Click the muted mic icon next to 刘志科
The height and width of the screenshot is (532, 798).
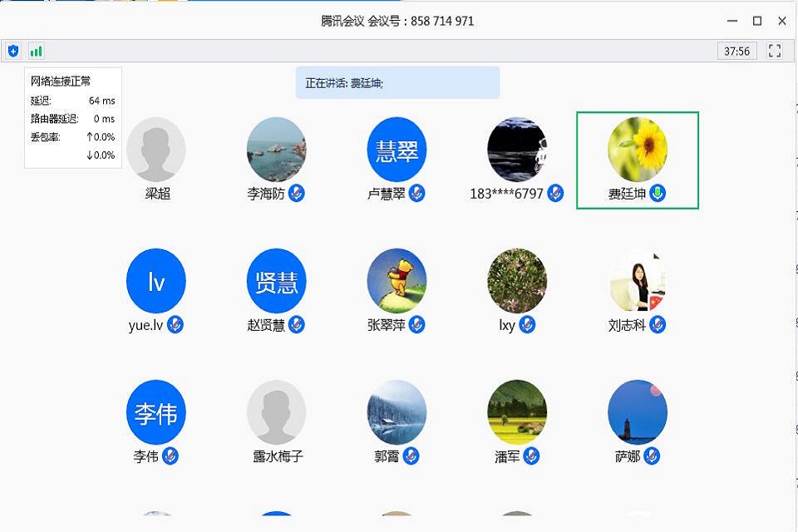[x=658, y=325]
